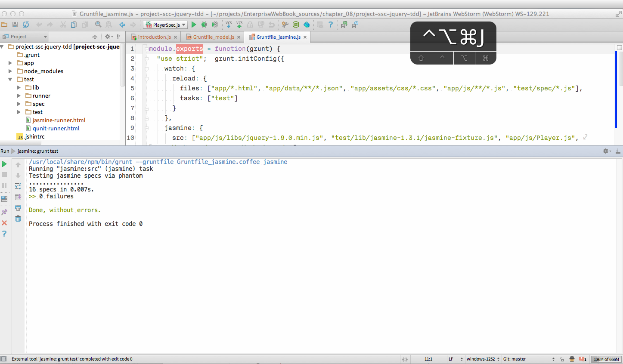Click the memory usage indicator
The width and height of the screenshot is (623, 364).
[606, 359]
